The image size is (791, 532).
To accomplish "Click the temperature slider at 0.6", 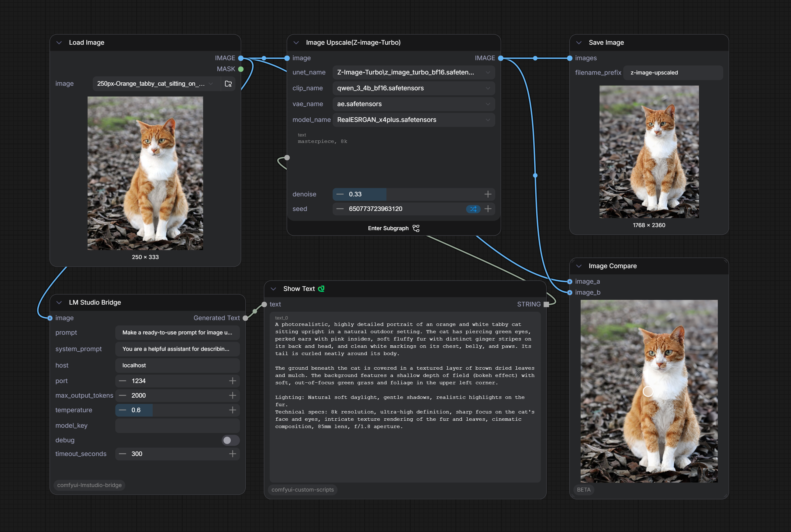I will (x=178, y=410).
